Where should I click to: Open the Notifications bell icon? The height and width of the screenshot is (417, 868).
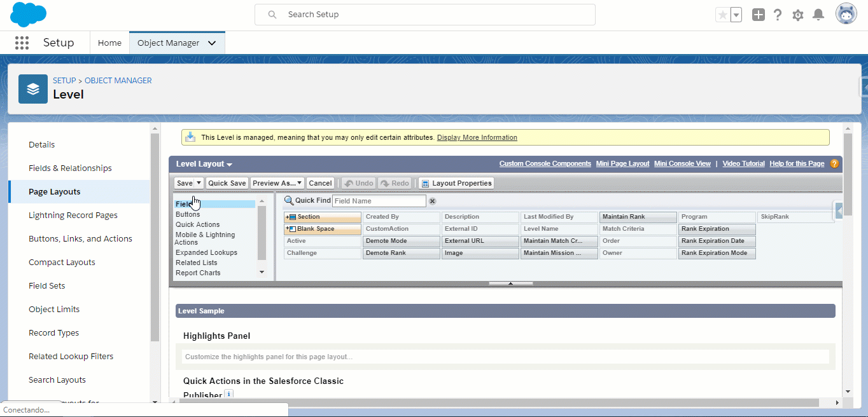[819, 15]
